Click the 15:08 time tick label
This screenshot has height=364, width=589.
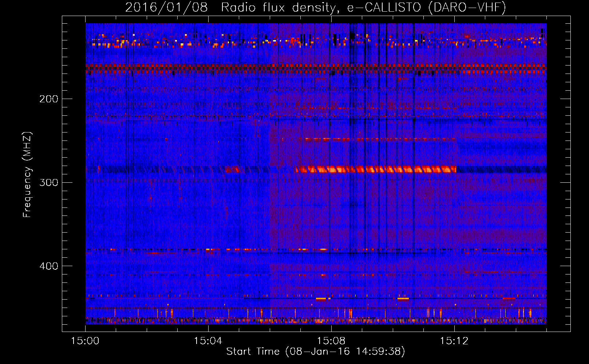[x=331, y=341]
